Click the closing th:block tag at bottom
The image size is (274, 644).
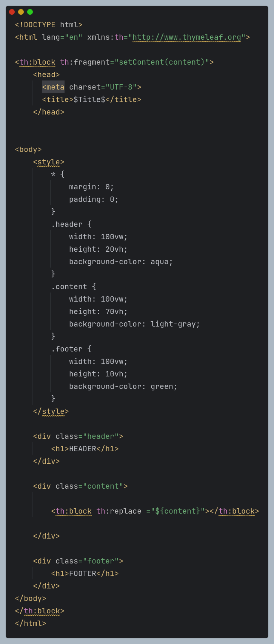tap(40, 611)
